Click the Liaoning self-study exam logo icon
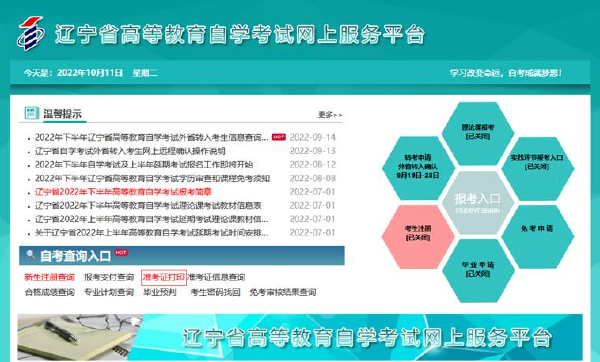 coord(31,33)
